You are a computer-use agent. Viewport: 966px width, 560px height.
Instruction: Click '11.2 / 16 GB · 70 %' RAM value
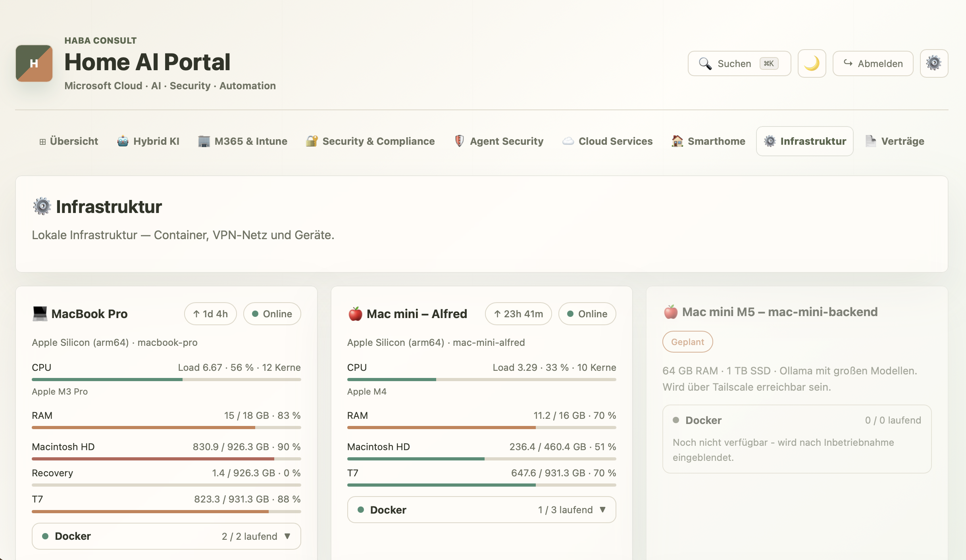click(575, 416)
